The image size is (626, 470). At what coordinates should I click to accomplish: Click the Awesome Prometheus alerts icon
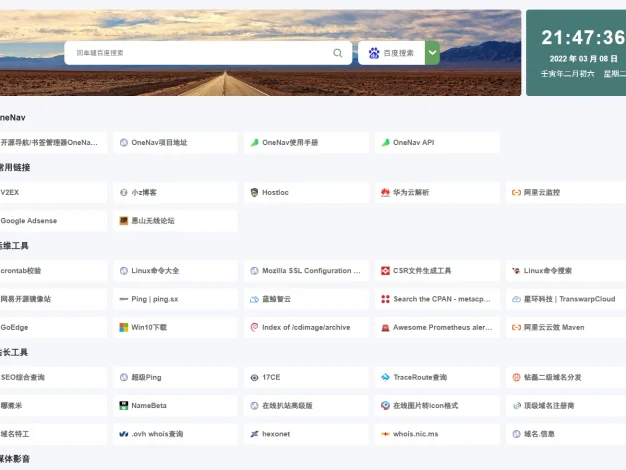pyautogui.click(x=385, y=327)
